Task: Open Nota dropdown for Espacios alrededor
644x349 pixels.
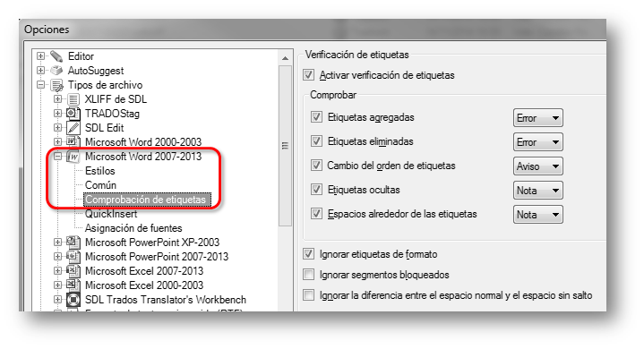Action: [538, 215]
